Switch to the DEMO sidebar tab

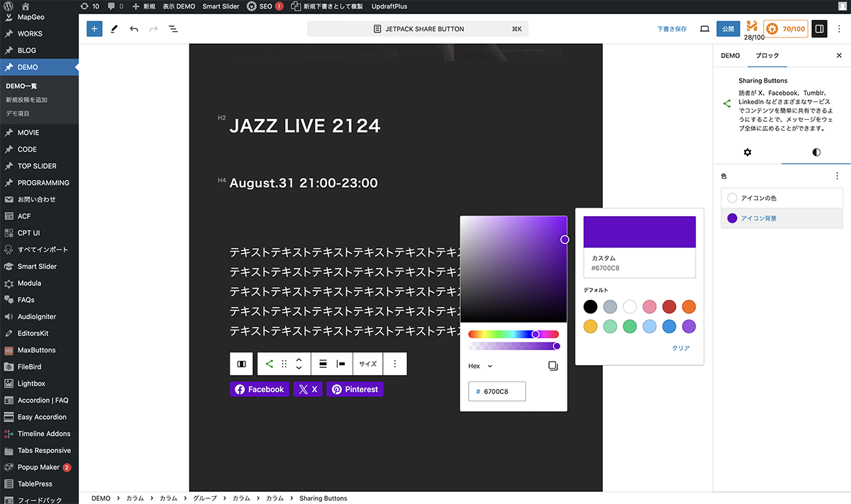tap(730, 55)
